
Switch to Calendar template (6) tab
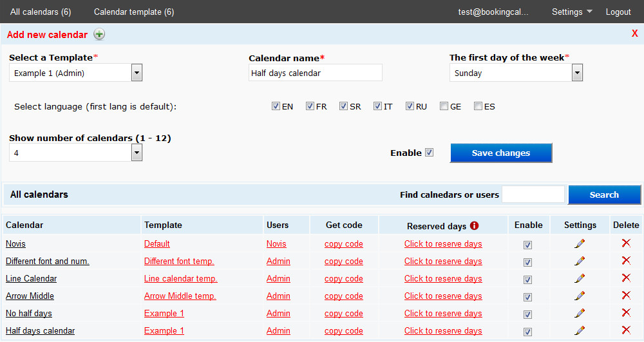point(134,12)
